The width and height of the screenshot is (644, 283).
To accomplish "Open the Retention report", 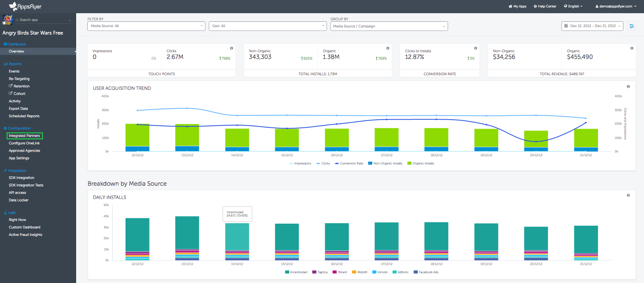I will coord(19,86).
